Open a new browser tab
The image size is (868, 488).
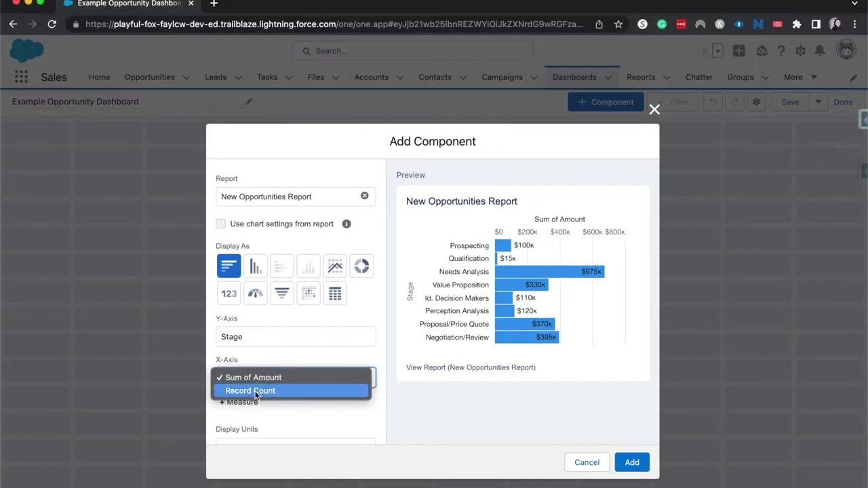point(214,4)
